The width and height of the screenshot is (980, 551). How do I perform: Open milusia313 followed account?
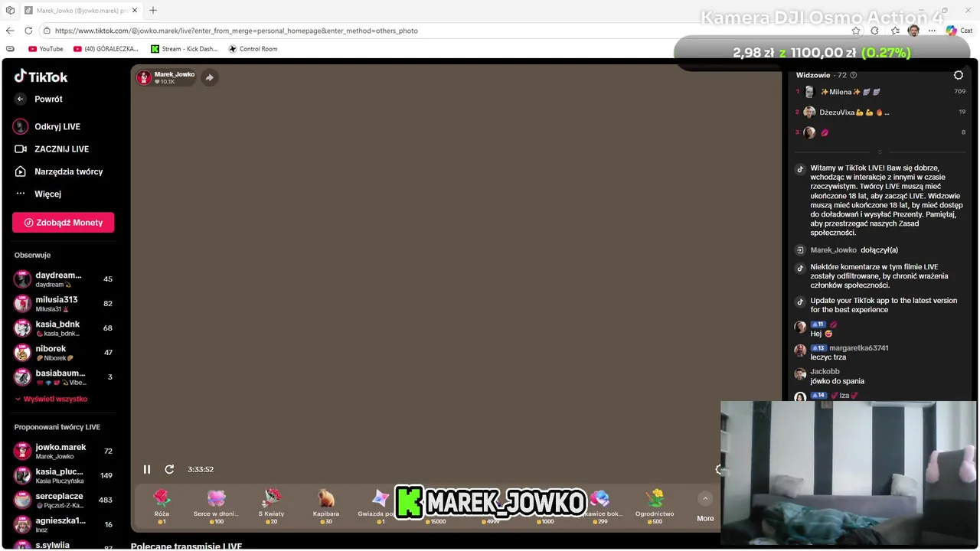pyautogui.click(x=63, y=304)
